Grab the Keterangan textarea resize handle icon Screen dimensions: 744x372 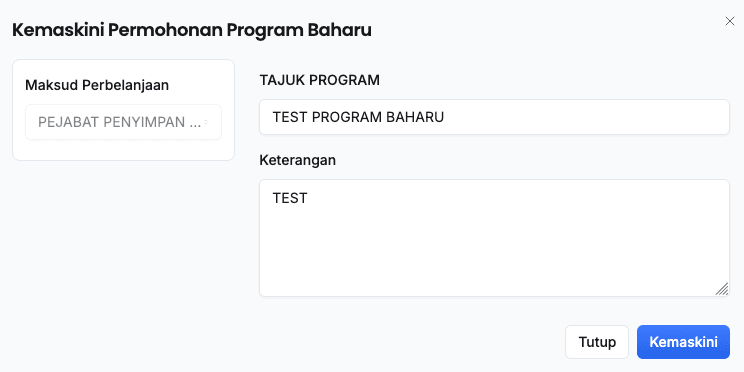click(721, 288)
